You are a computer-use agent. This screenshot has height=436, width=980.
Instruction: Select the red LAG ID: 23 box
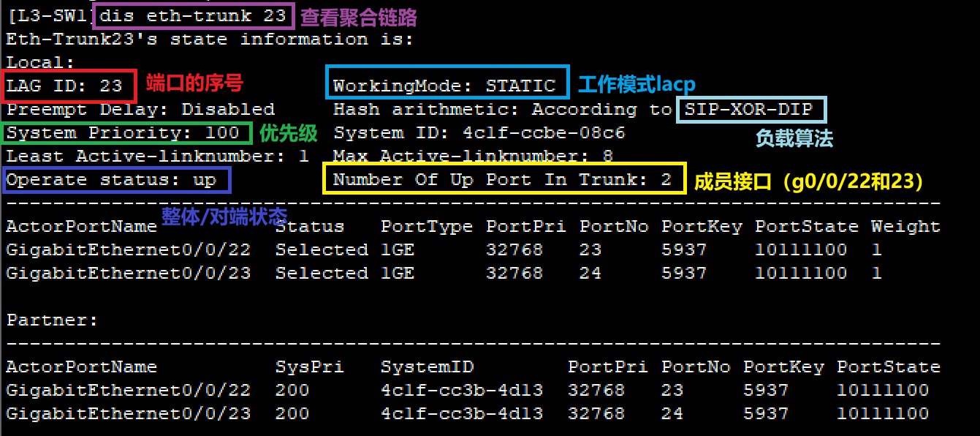68,86
